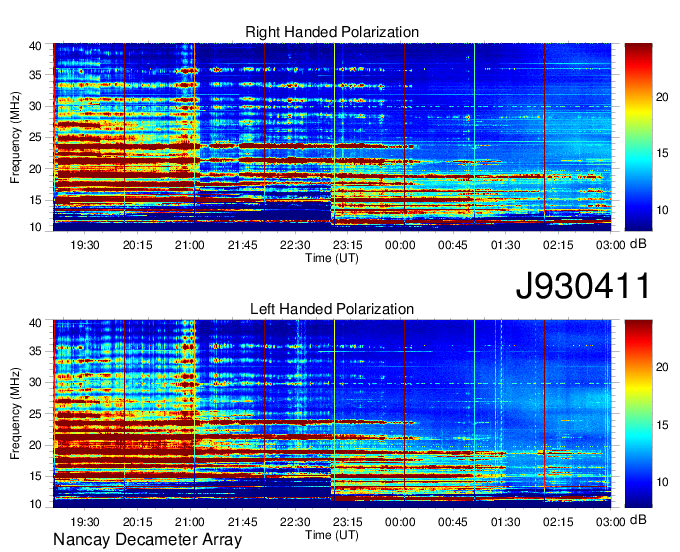The width and height of the screenshot is (680, 552).
Task: Click the right-handed polarization spectrogram image
Action: point(332,137)
